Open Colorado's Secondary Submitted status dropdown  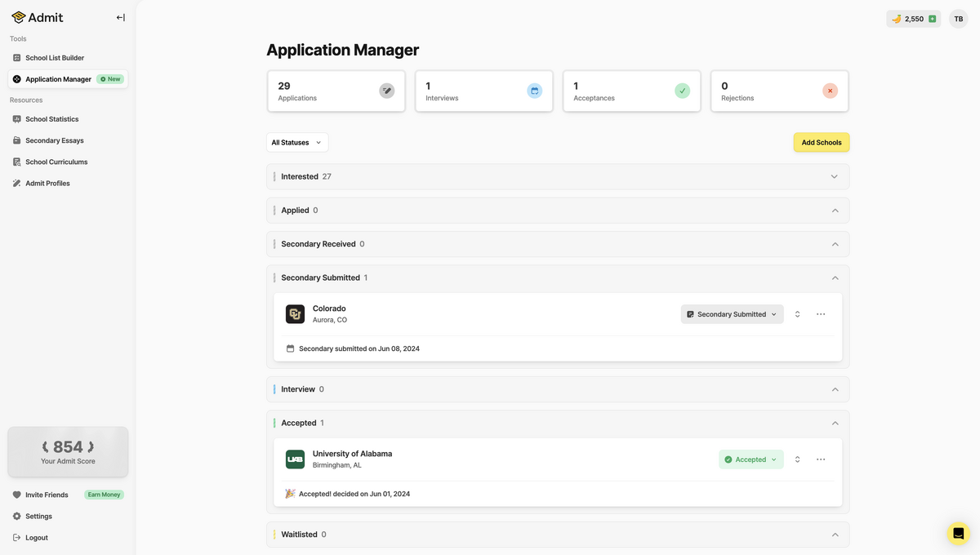click(x=732, y=314)
